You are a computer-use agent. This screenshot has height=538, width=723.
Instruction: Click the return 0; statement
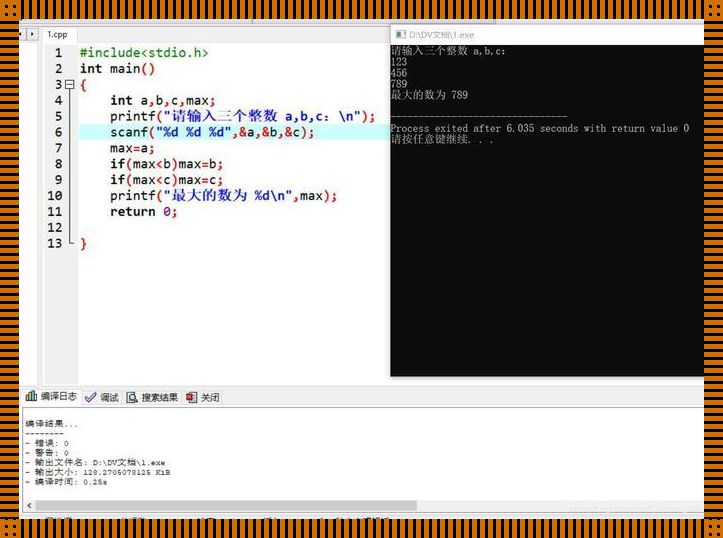pos(143,212)
